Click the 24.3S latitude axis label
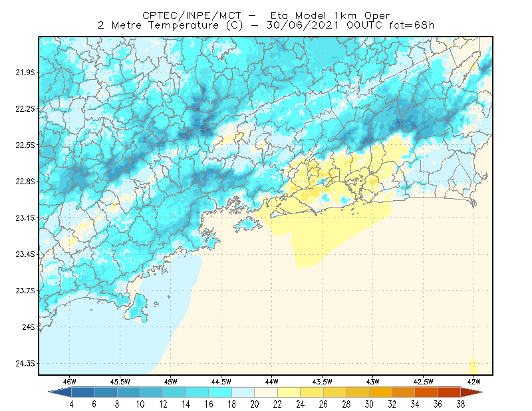532x411 pixels. (25, 364)
